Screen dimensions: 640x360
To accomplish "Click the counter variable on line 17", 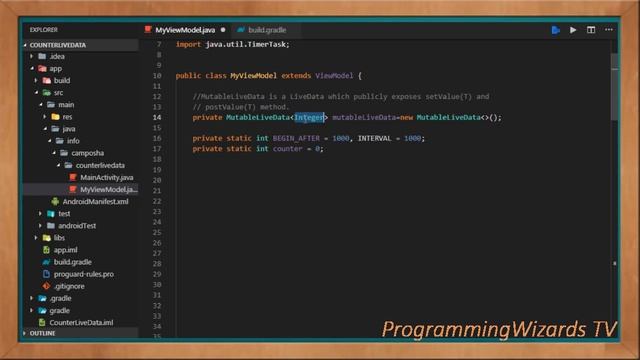I will 287,149.
